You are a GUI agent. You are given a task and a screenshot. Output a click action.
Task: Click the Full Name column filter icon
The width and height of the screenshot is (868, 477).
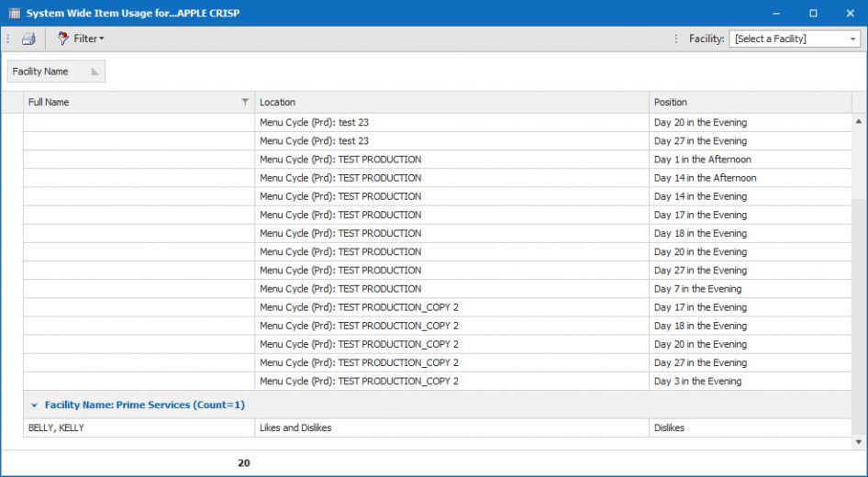tap(244, 102)
